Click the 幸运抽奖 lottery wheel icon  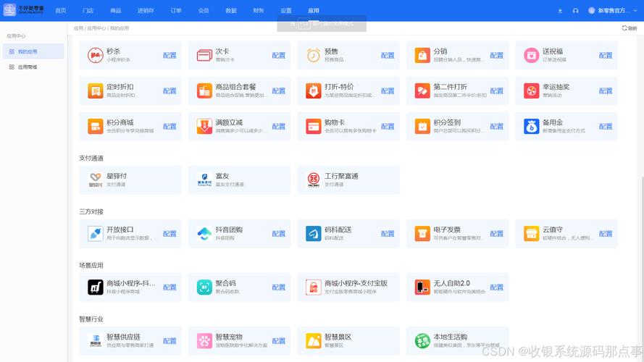pos(532,90)
